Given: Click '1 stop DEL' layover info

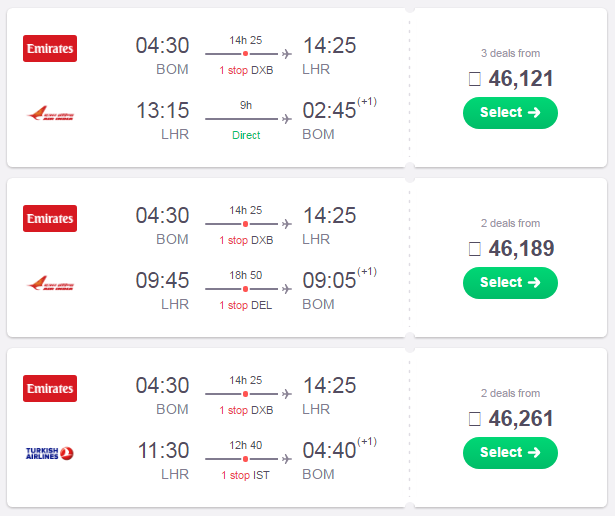Looking at the screenshot, I should pos(246,305).
